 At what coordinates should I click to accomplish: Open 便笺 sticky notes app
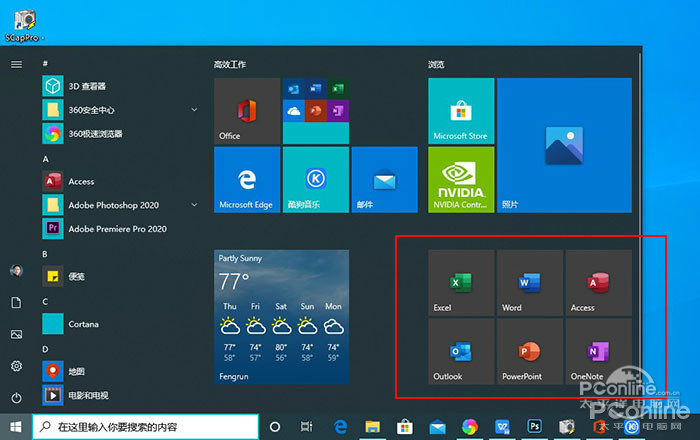(121, 276)
